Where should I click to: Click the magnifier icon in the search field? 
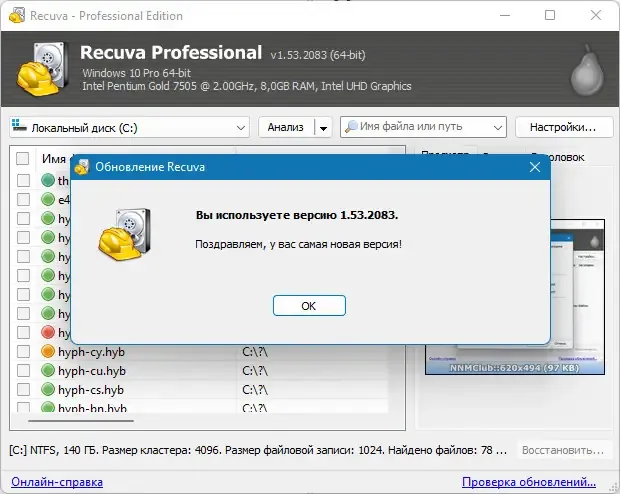point(350,127)
